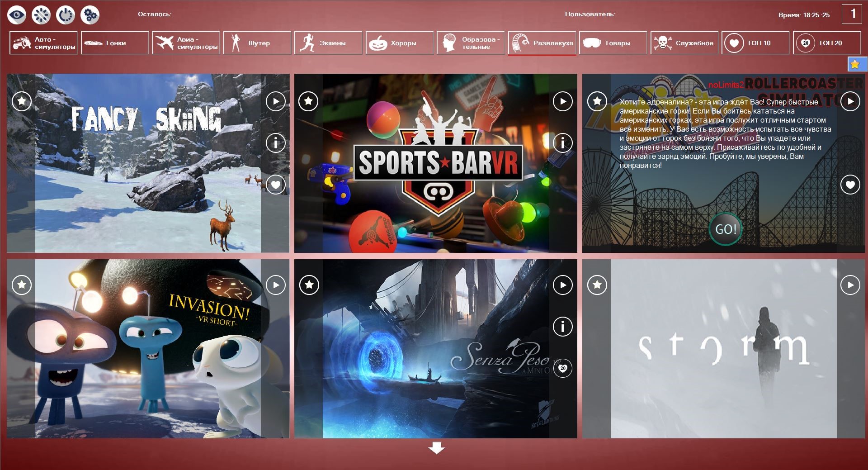Click the power button icon at top
The height and width of the screenshot is (470, 868).
pyautogui.click(x=66, y=15)
